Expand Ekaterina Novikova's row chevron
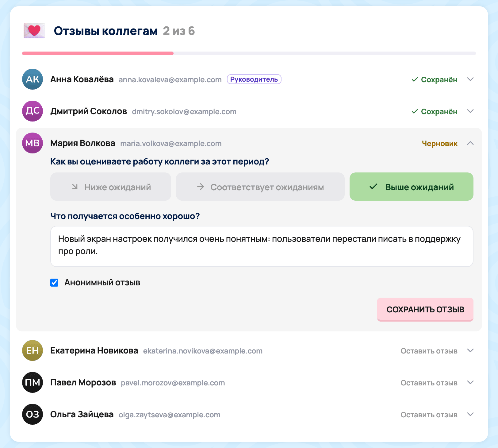Viewport: 498px width, 448px height. click(x=470, y=350)
